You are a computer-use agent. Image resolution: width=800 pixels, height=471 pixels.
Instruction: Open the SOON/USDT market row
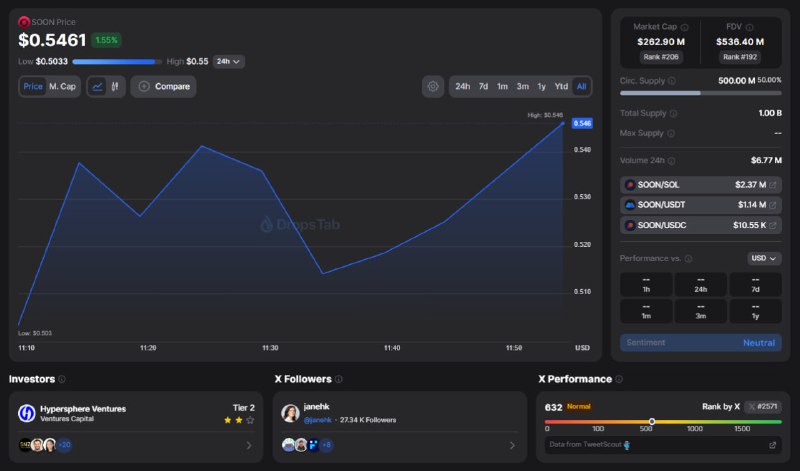[x=701, y=205]
